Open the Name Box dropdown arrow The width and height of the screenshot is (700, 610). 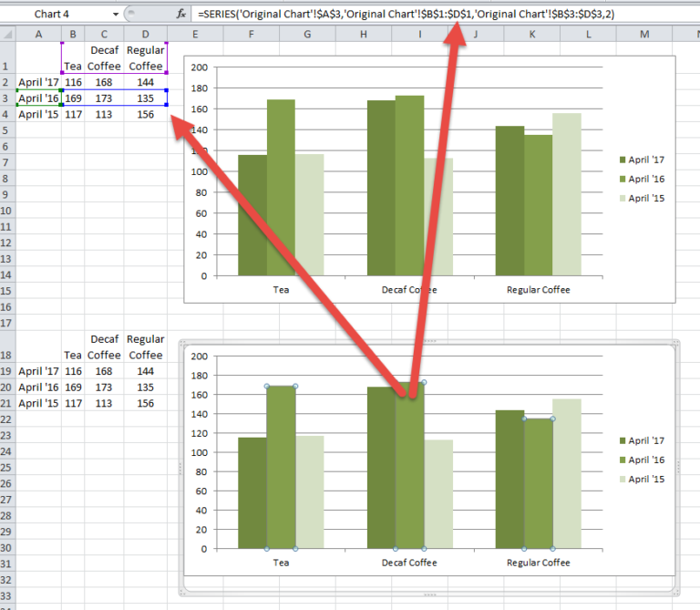click(116, 15)
